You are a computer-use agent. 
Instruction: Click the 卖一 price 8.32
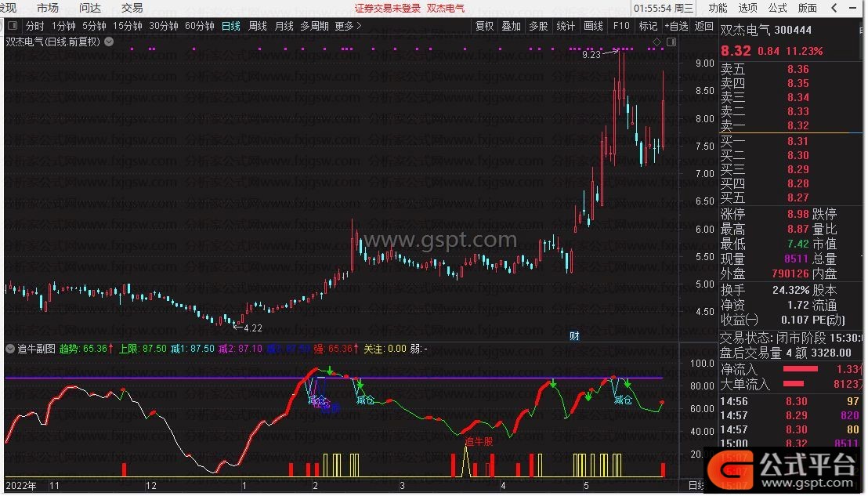pos(797,125)
